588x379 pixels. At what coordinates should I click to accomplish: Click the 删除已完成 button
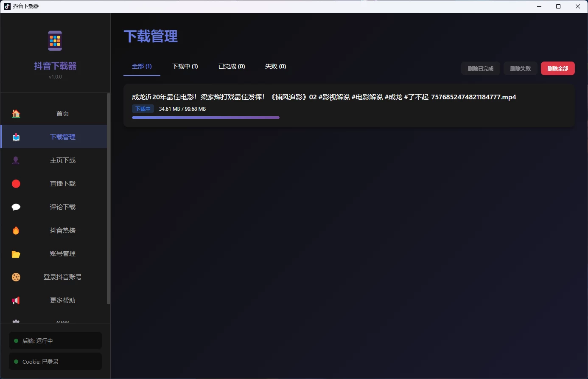[480, 68]
